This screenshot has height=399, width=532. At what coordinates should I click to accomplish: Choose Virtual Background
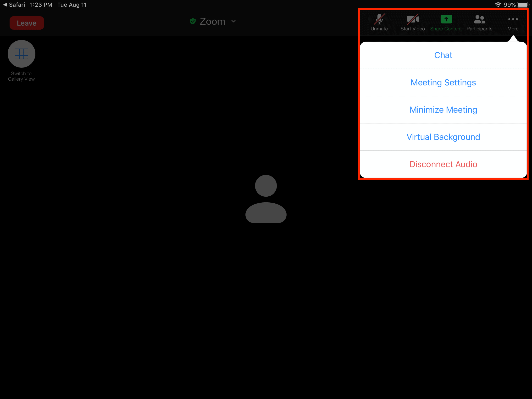point(443,137)
